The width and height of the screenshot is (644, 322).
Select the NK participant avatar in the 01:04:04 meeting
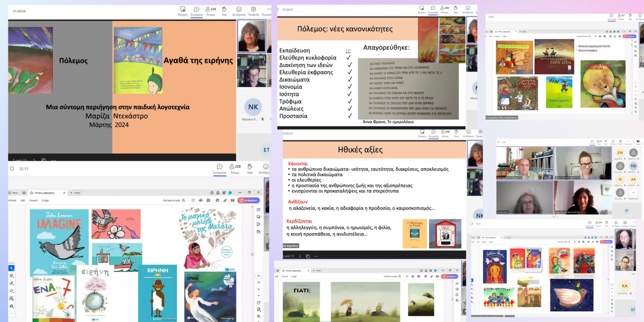[253, 107]
